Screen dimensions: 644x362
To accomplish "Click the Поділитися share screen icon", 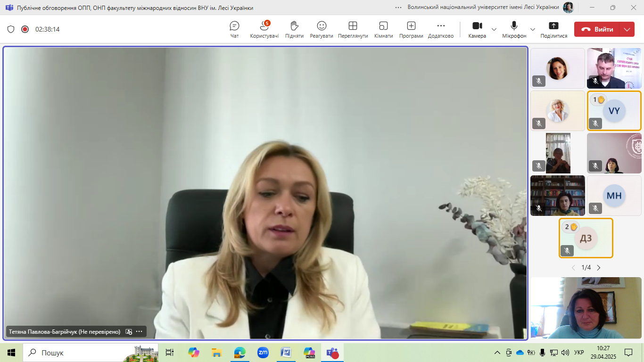I will pyautogui.click(x=553, y=29).
